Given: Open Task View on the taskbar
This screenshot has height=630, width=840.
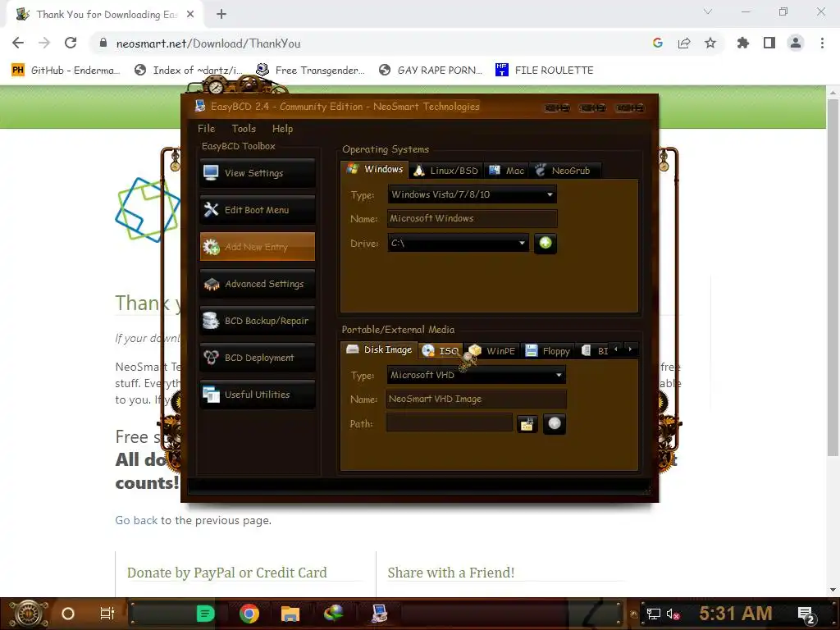Looking at the screenshot, I should [107, 614].
